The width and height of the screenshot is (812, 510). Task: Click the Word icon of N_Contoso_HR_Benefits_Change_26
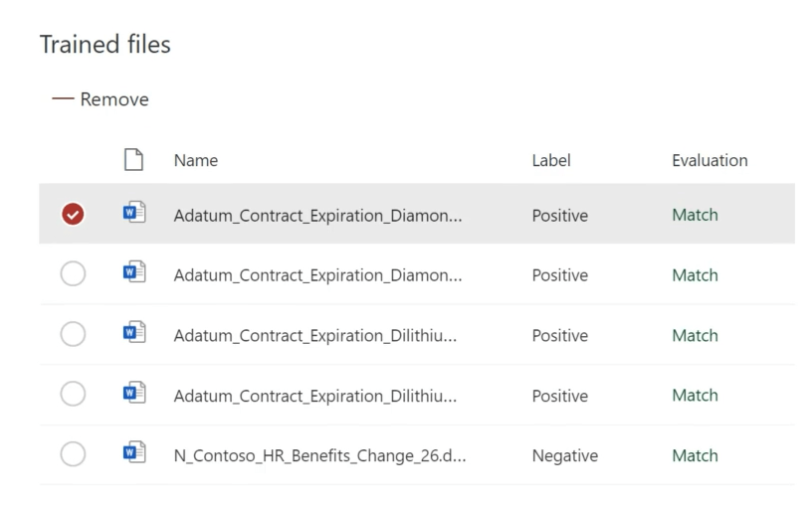[134, 452]
